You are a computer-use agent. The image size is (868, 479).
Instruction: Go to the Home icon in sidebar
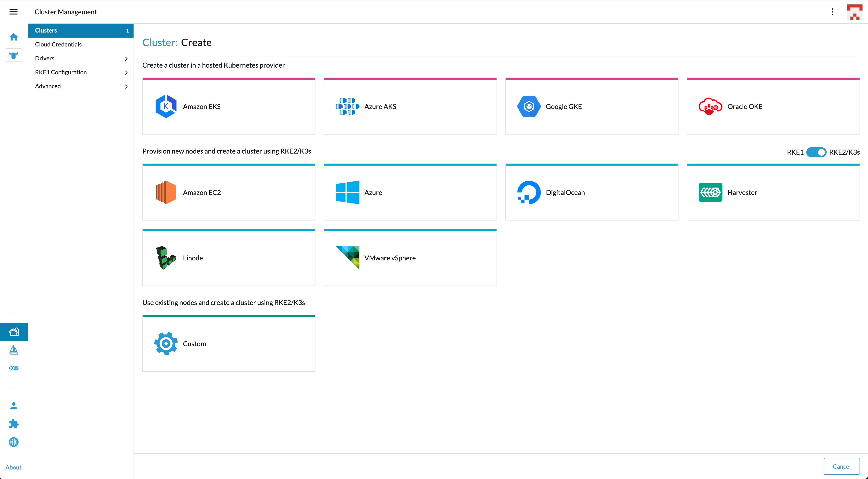click(14, 37)
